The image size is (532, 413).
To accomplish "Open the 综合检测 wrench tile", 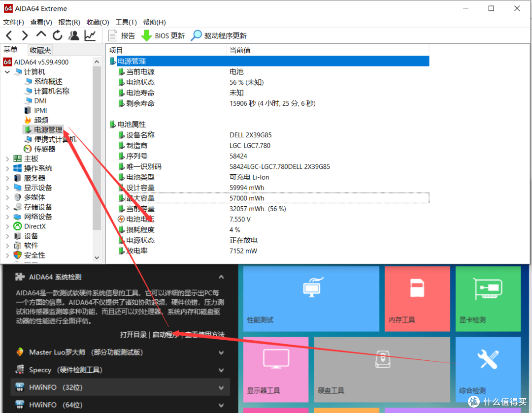I will tap(488, 369).
